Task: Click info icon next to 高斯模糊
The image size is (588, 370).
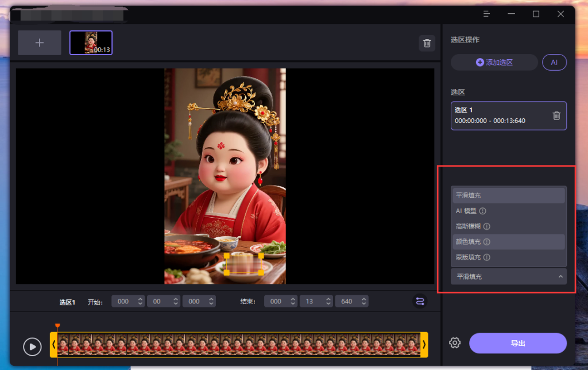Action: click(x=486, y=226)
